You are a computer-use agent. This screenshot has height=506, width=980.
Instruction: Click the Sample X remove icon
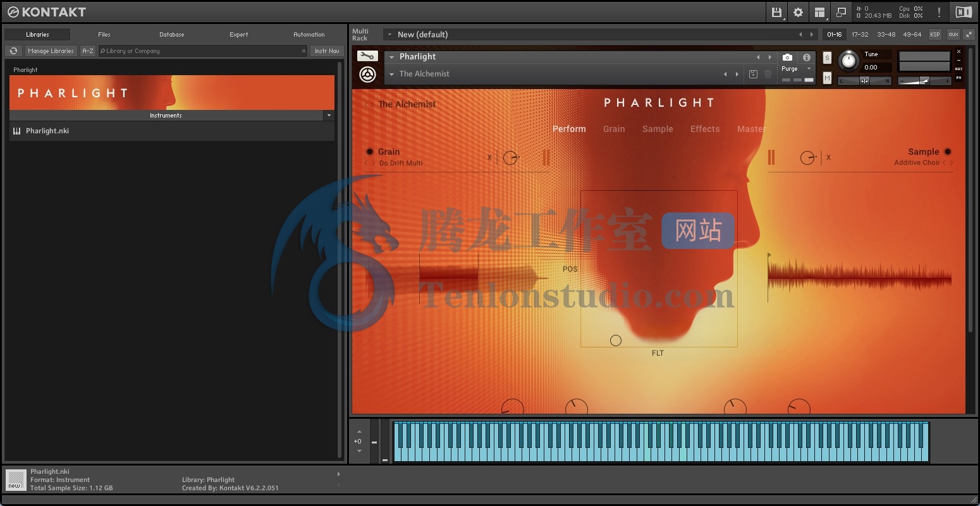pos(828,157)
